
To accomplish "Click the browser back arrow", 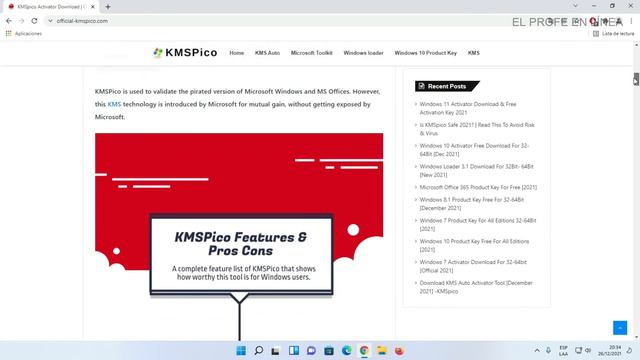I will pos(9,21).
